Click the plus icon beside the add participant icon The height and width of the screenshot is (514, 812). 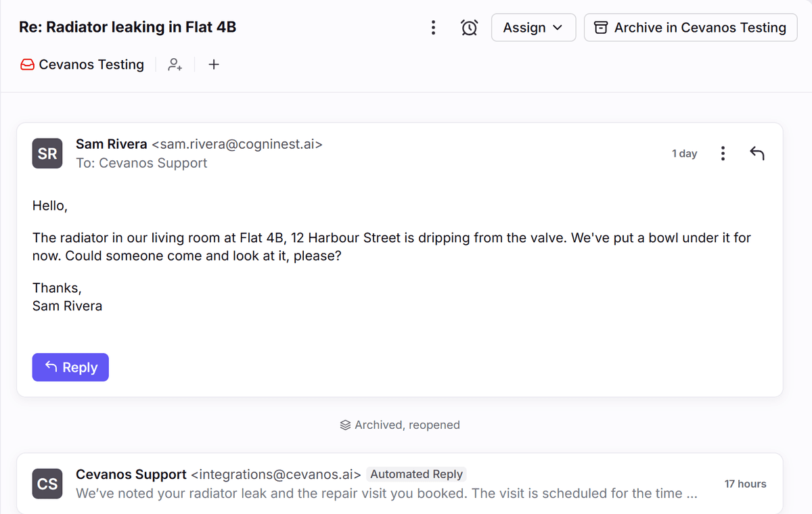pos(214,64)
